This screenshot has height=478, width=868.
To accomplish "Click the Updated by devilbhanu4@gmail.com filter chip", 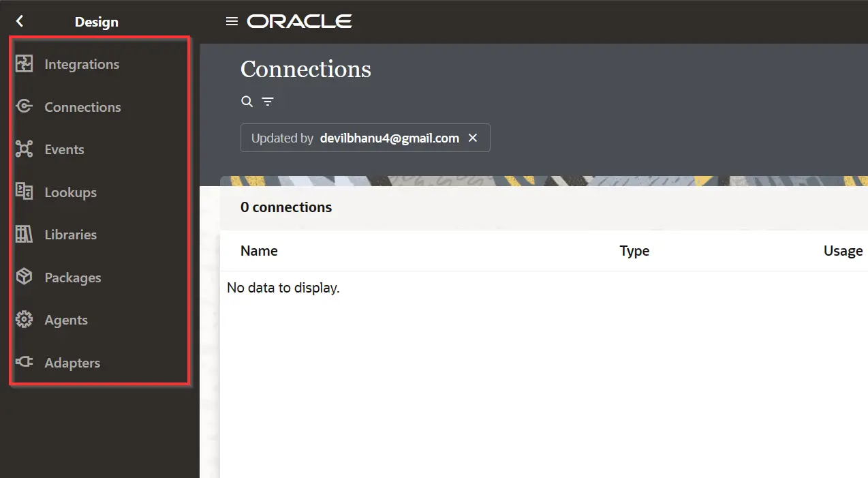I will (354, 138).
